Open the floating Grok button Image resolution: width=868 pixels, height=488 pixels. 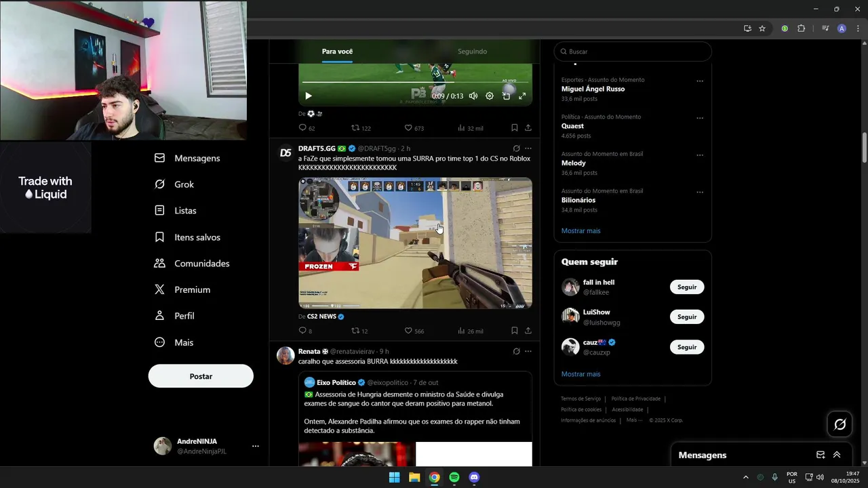(x=840, y=424)
